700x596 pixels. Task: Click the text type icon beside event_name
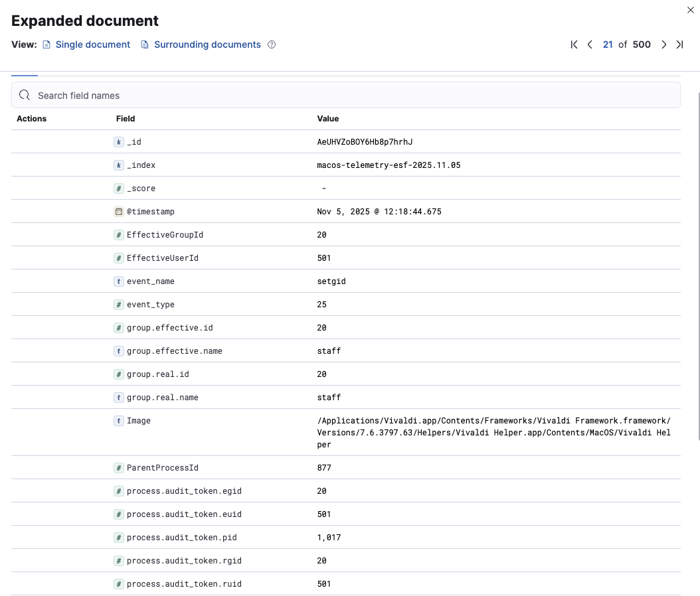(119, 281)
